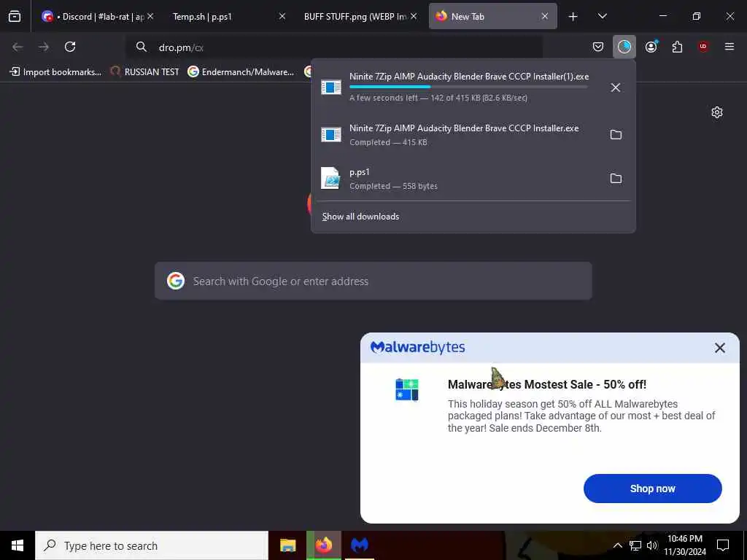Click the Search with Google search box
Image resolution: width=747 pixels, height=560 pixels.
pos(373,281)
